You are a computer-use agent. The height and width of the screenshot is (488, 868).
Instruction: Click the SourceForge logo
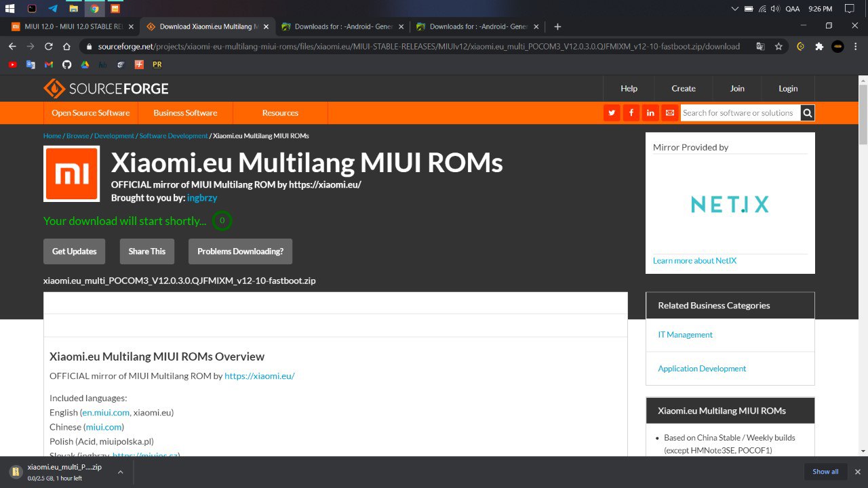click(106, 89)
